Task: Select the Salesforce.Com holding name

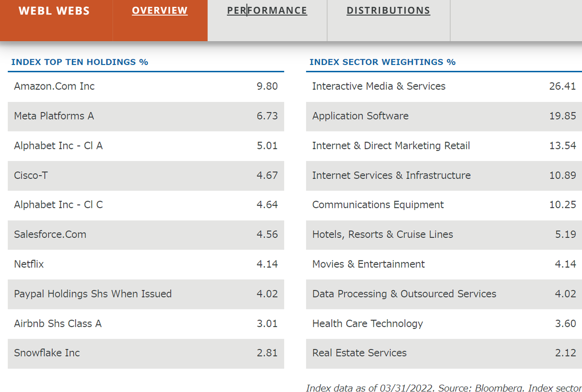Action: coord(50,234)
